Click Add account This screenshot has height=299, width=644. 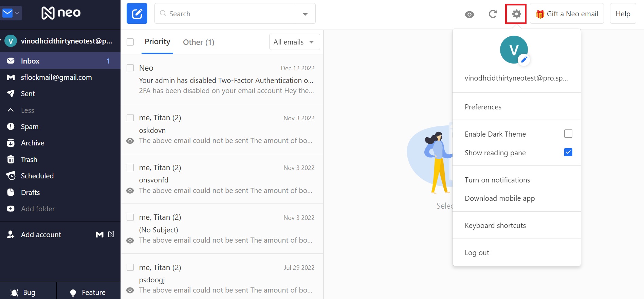pos(41,234)
